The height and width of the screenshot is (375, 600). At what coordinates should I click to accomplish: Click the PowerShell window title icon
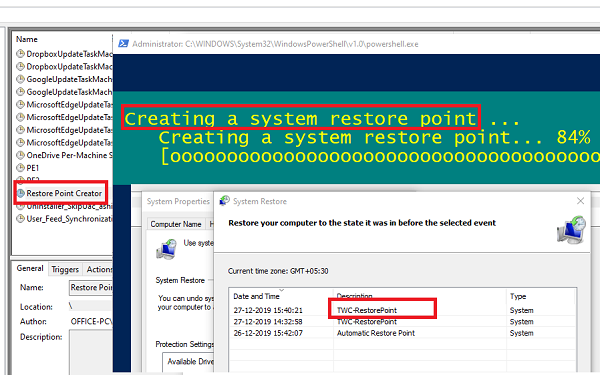point(123,44)
